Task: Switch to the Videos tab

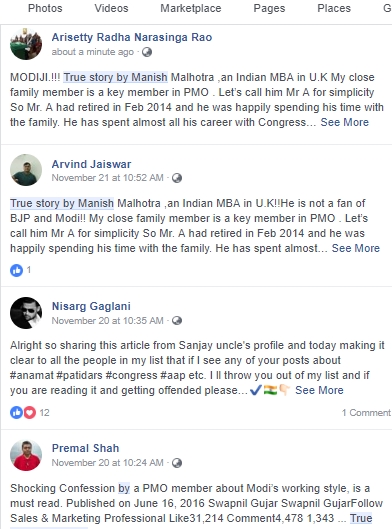Action: coord(111,8)
